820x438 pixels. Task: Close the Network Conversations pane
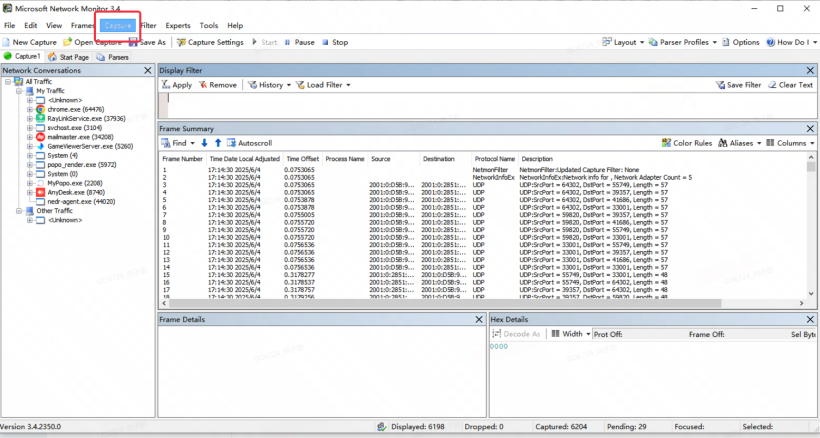pos(147,70)
